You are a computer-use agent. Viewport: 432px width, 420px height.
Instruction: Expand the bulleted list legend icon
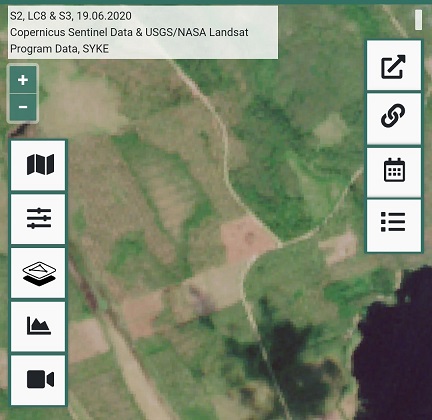394,225
